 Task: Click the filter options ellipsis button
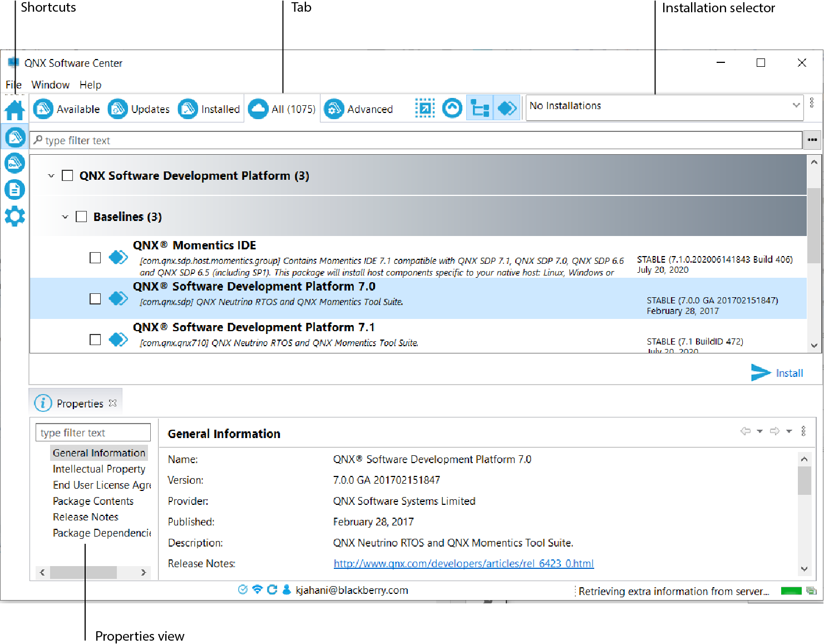click(x=812, y=140)
